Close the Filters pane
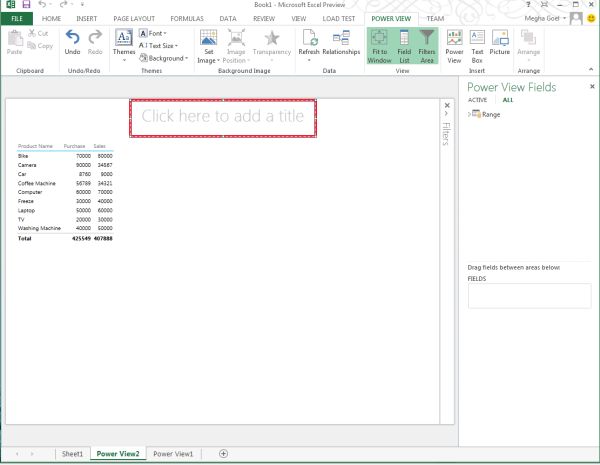The height and width of the screenshot is (465, 600). point(447,105)
